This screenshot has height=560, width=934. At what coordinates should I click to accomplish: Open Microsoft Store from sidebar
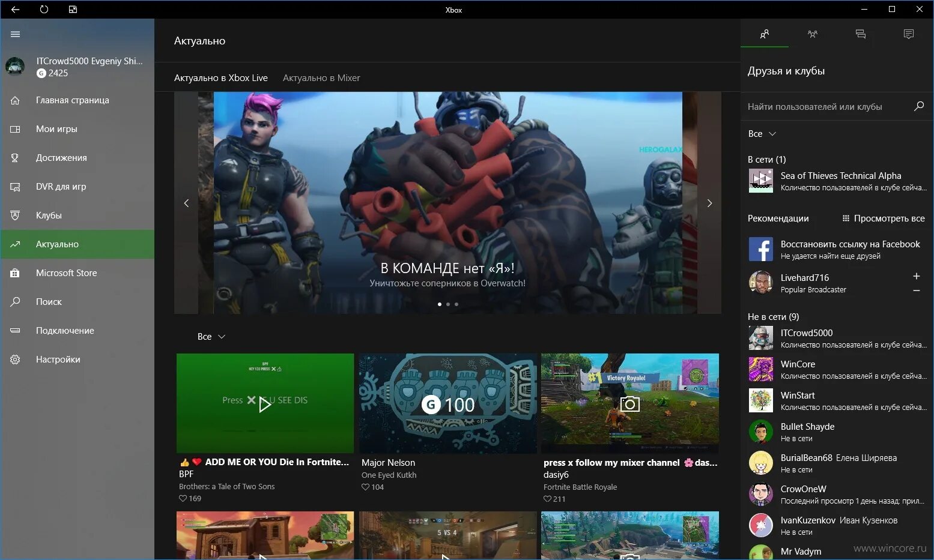point(77,273)
